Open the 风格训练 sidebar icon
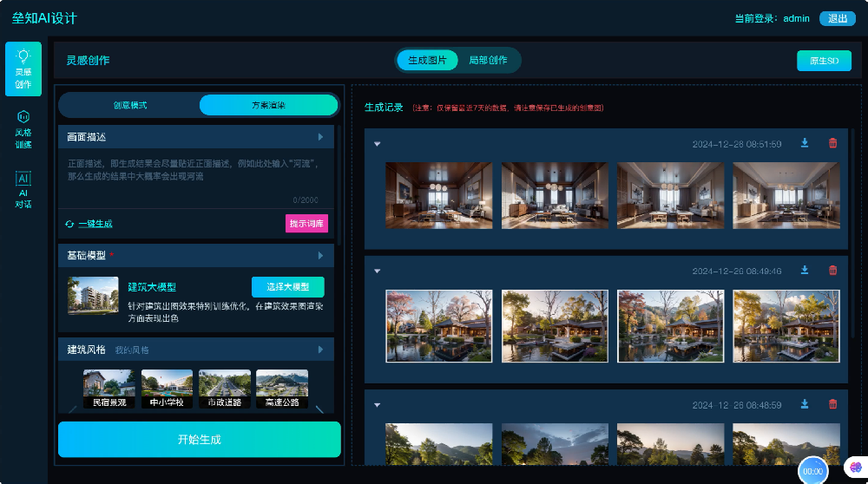The image size is (868, 484). click(x=23, y=129)
